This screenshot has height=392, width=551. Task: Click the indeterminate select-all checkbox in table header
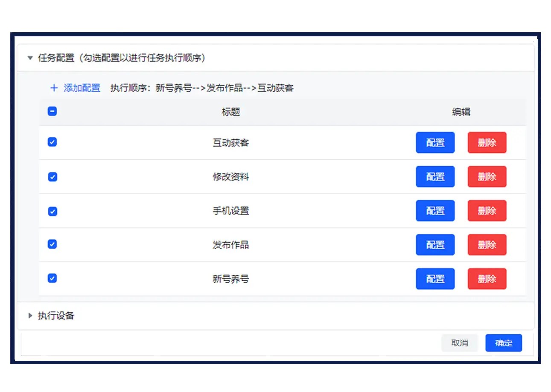pos(52,111)
